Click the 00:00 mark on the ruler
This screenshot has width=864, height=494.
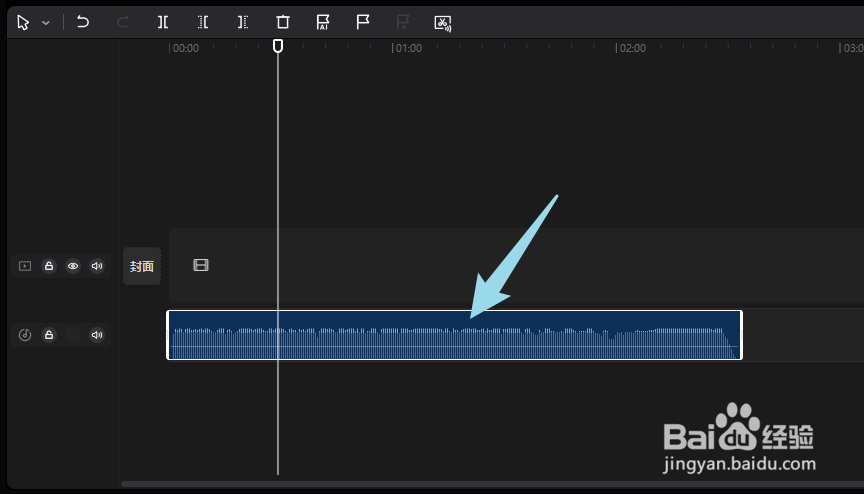pos(185,48)
